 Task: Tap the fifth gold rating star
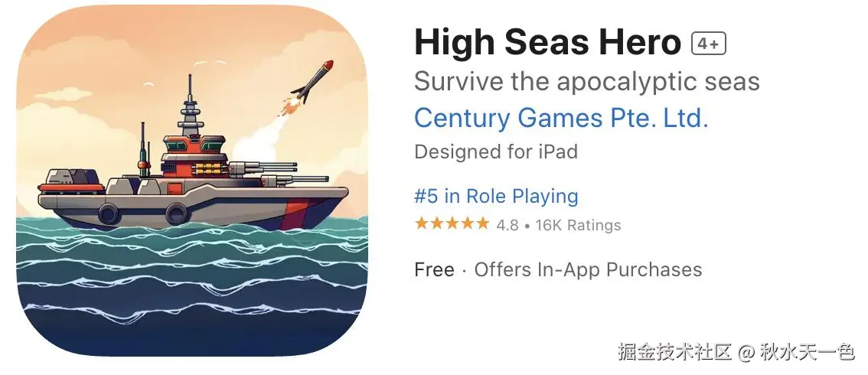point(483,224)
